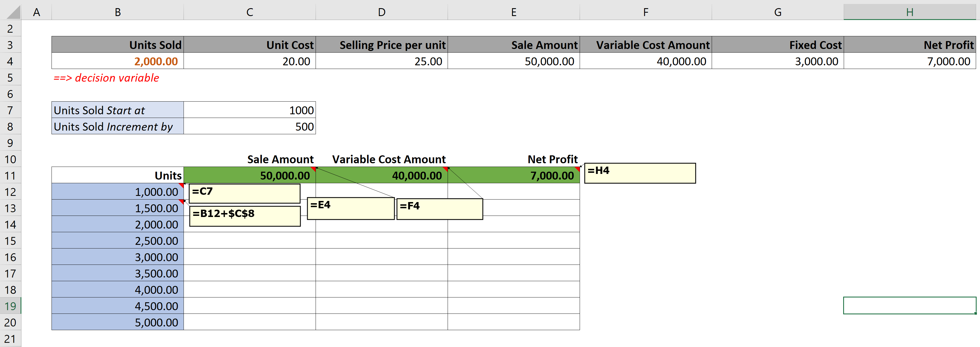980x347 pixels.
Task: Click the 'Net Profit' label in row 10
Action: 552,159
